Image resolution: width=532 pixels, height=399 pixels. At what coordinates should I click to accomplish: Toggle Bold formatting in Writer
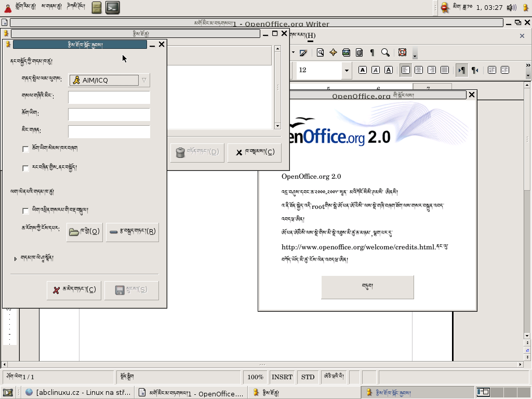pyautogui.click(x=362, y=70)
